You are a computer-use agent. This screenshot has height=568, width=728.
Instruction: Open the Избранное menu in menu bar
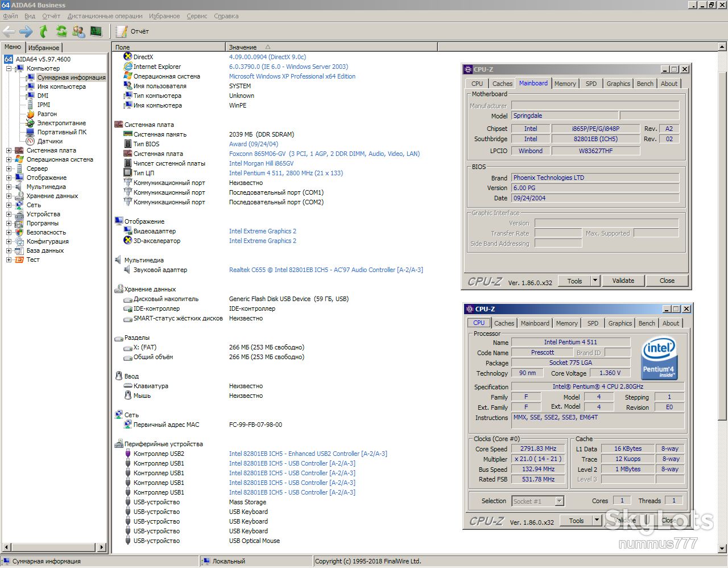[164, 16]
